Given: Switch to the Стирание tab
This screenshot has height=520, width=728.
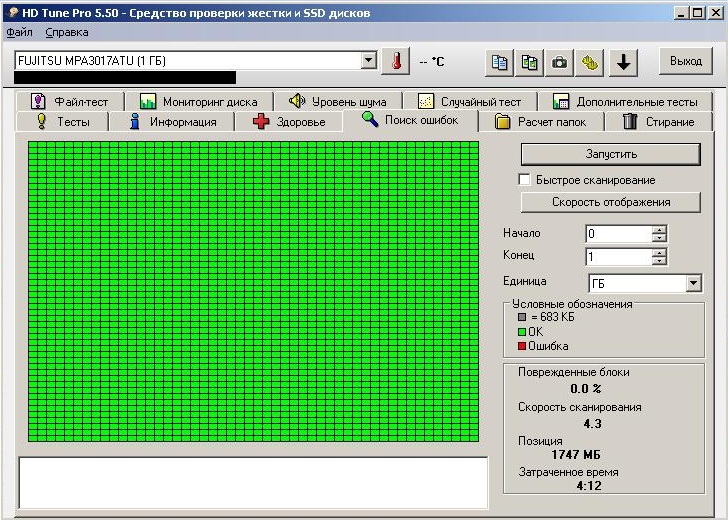Looking at the screenshot, I should [x=658, y=122].
